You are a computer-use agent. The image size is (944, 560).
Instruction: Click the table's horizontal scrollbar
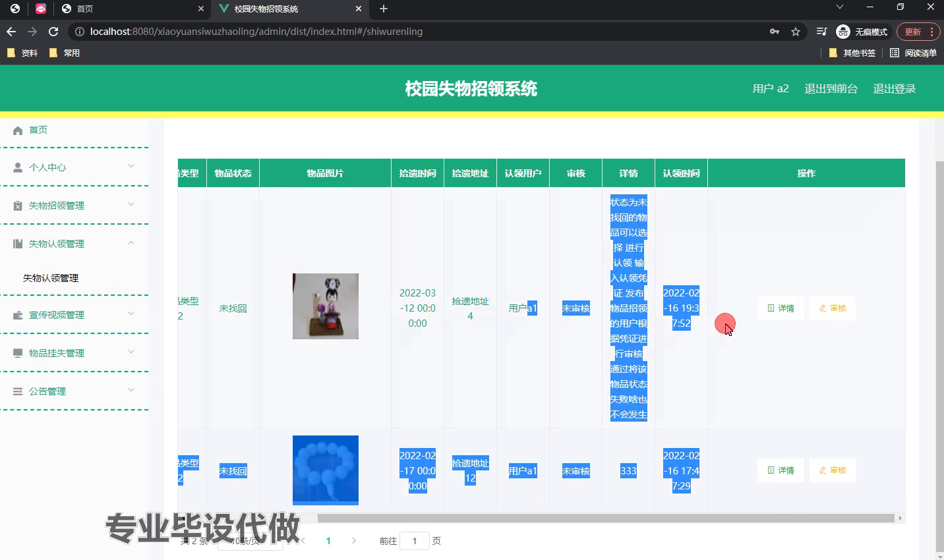606,518
